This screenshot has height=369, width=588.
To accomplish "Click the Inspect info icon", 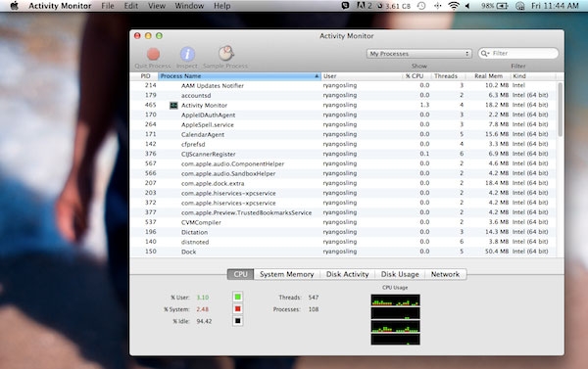I will [x=187, y=54].
